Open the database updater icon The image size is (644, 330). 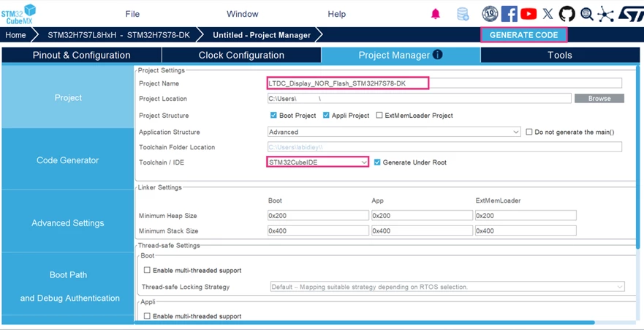(463, 14)
